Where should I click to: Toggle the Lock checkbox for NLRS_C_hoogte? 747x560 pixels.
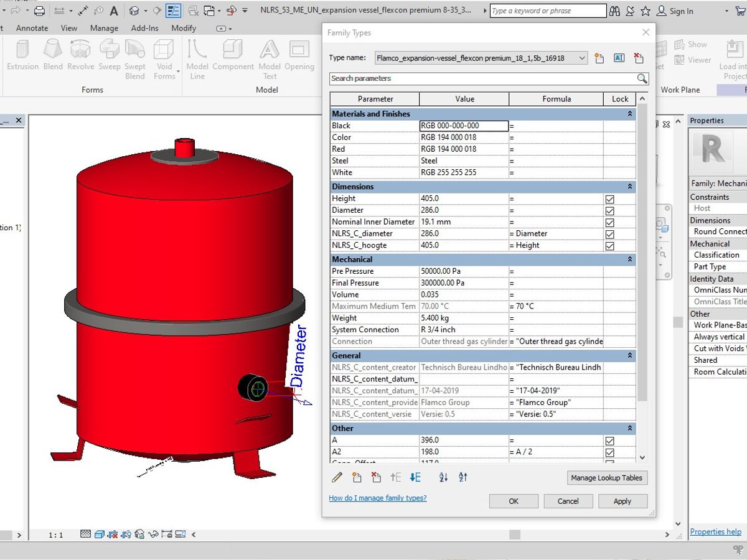point(609,246)
